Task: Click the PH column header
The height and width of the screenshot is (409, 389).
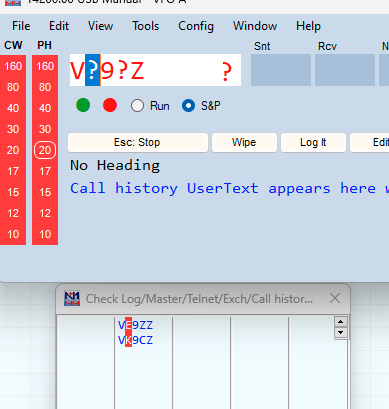Action: (x=44, y=45)
